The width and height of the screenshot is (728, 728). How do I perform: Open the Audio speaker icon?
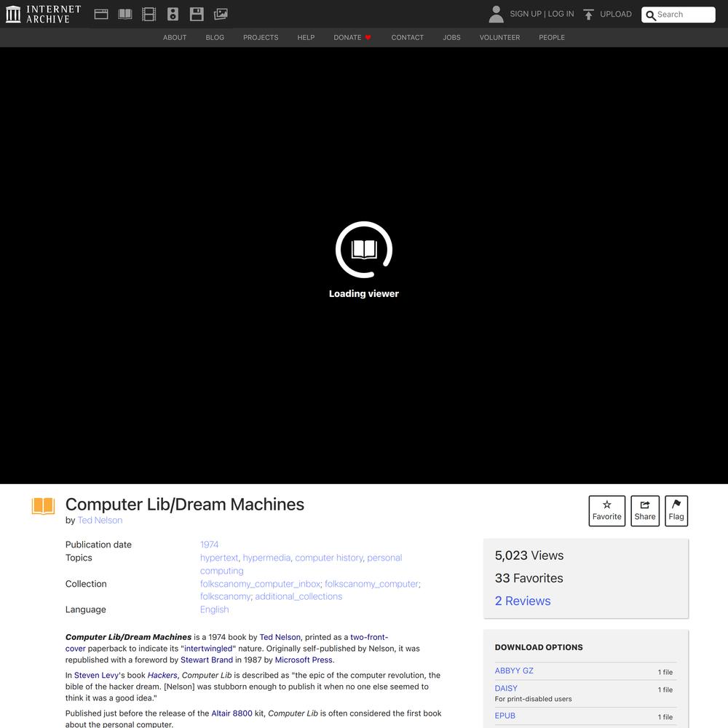(173, 15)
